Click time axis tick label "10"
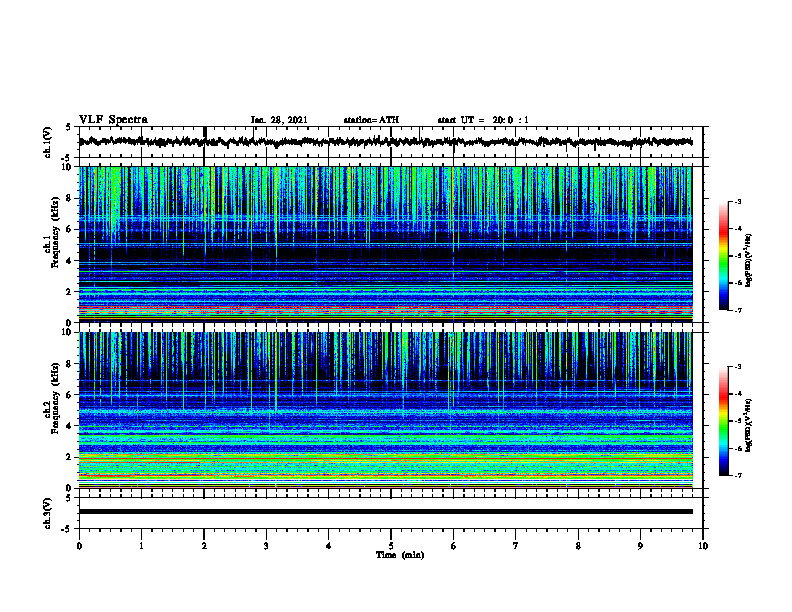This screenshot has width=792, height=612. [703, 546]
